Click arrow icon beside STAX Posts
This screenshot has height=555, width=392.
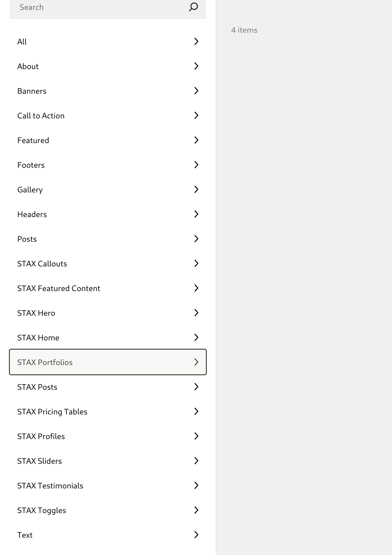pyautogui.click(x=196, y=387)
